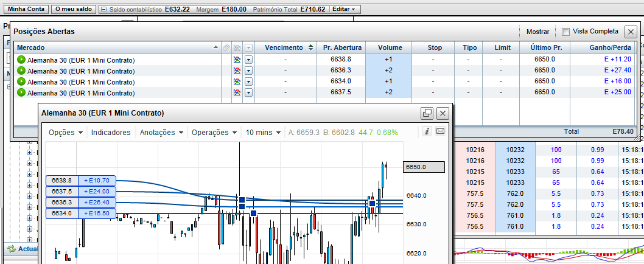Click the envelope icon in chart toolbar
644x264 pixels.
440,131
